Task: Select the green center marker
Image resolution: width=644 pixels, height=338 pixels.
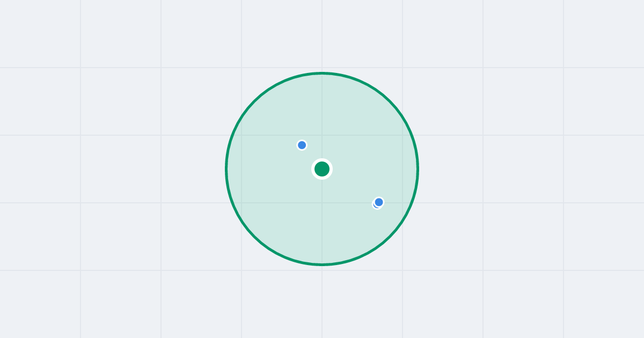Action: [322, 169]
